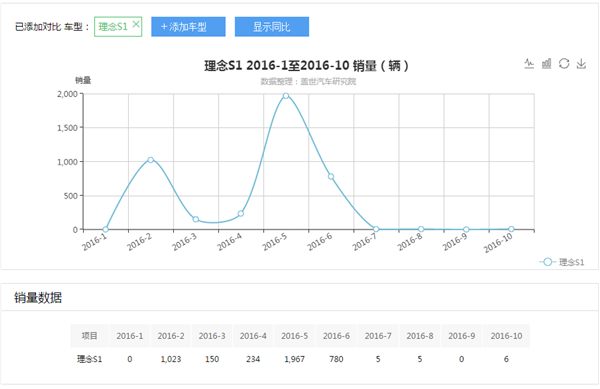Click y-axis label 1,500
The width and height of the screenshot is (600, 389).
(x=67, y=128)
